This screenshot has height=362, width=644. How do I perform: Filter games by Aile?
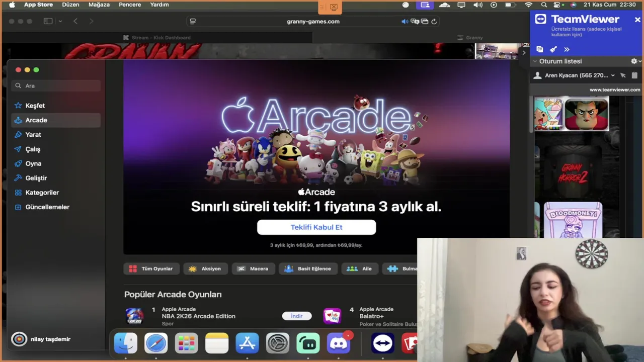click(x=359, y=269)
